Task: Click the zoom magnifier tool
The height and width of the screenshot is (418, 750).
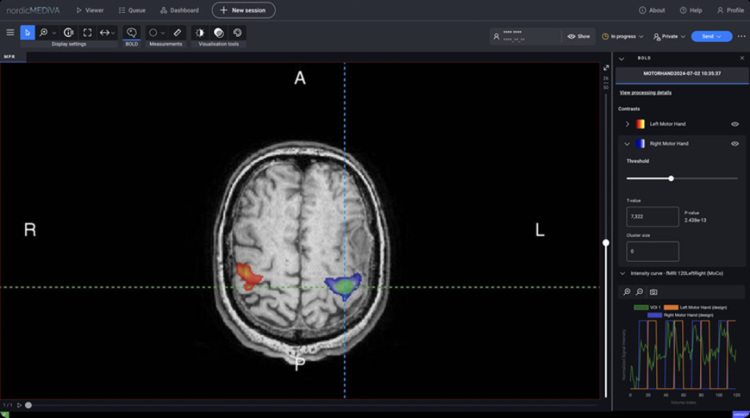Action: click(x=43, y=32)
